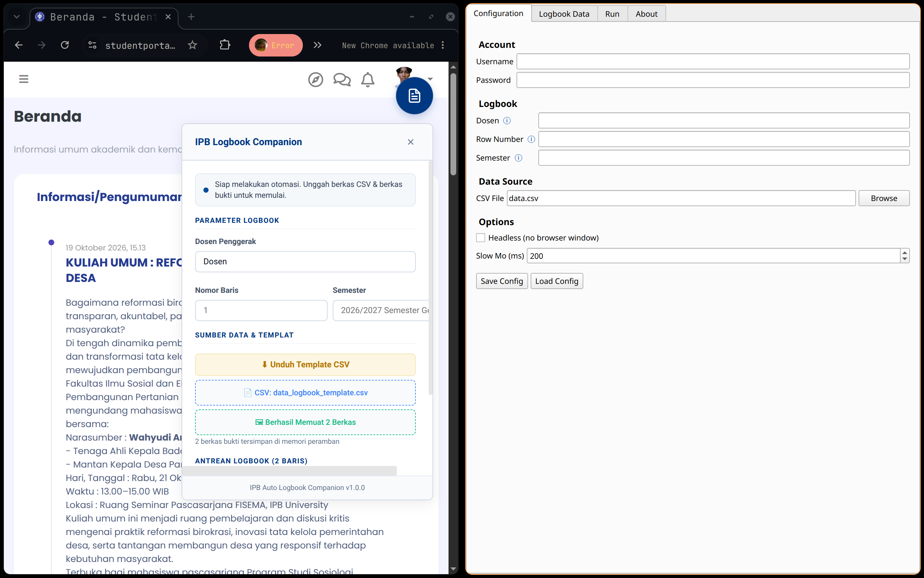Click the studentporta address bar text
Viewport: 924px width, 578px height.
tap(140, 46)
